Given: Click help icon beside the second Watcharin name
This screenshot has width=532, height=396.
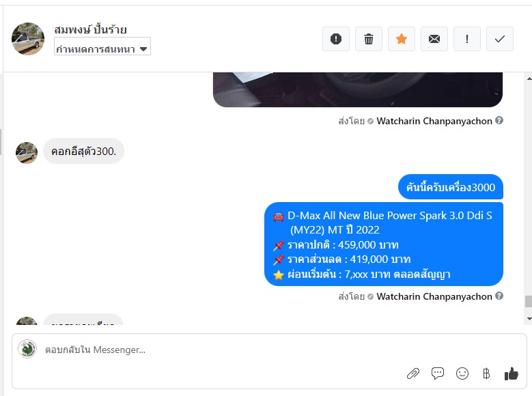Looking at the screenshot, I should tap(499, 296).
